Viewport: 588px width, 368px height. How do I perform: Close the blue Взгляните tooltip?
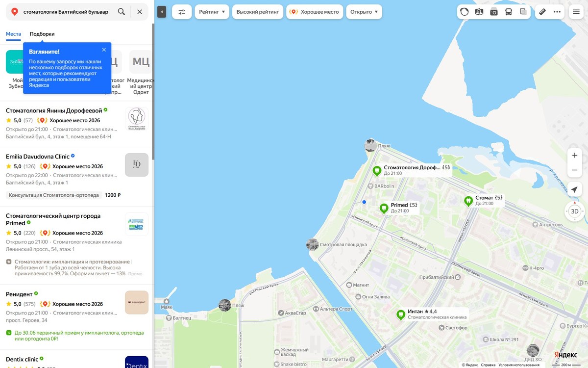coord(104,50)
